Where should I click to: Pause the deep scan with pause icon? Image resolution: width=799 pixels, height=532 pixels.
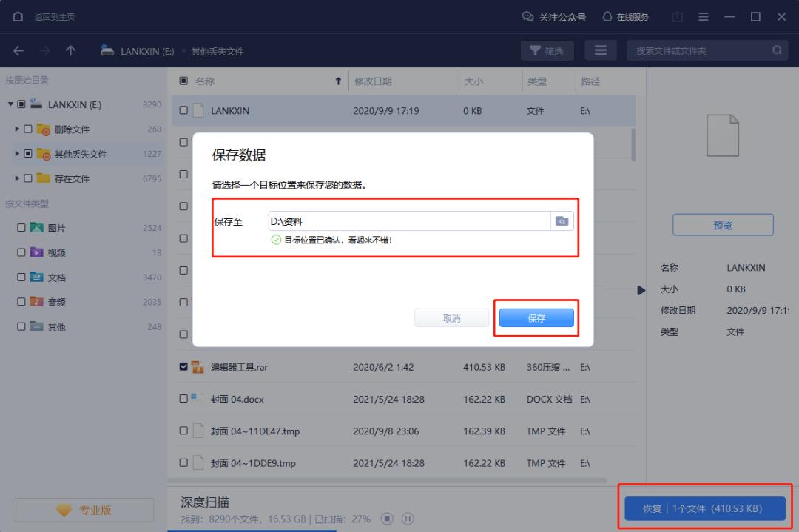coord(408,519)
